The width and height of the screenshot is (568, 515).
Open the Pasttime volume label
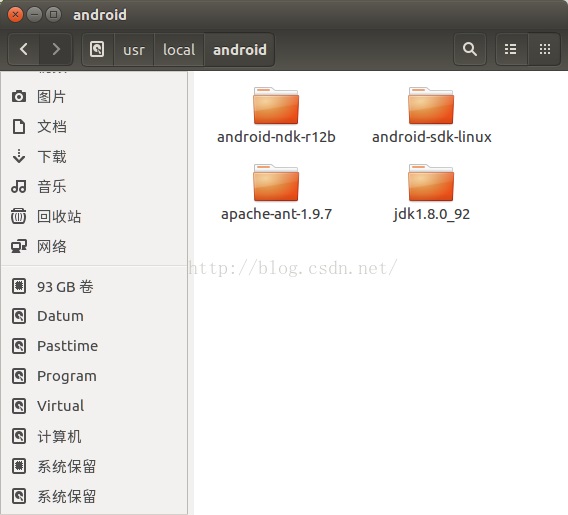click(x=68, y=346)
